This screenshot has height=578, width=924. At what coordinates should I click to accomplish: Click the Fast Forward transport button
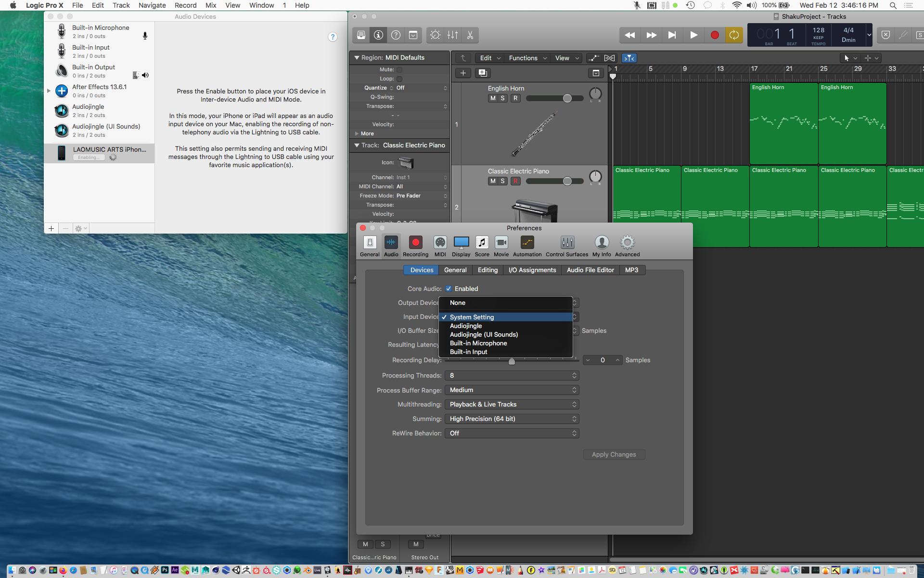tap(651, 35)
